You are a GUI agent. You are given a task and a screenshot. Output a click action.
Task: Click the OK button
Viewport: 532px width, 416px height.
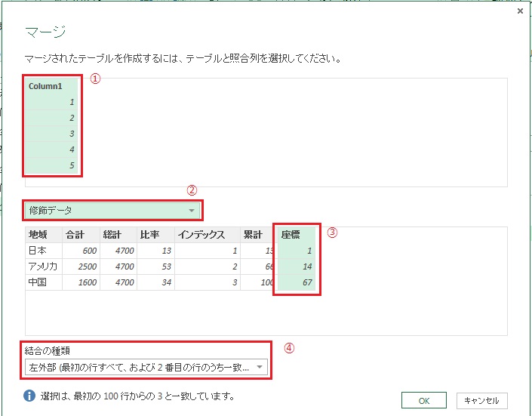point(424,401)
